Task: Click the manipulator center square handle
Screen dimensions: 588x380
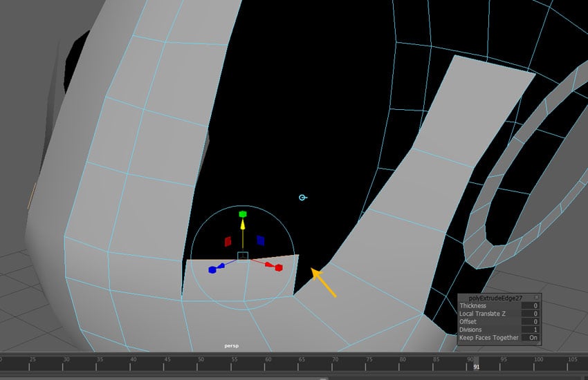Action: 243,256
